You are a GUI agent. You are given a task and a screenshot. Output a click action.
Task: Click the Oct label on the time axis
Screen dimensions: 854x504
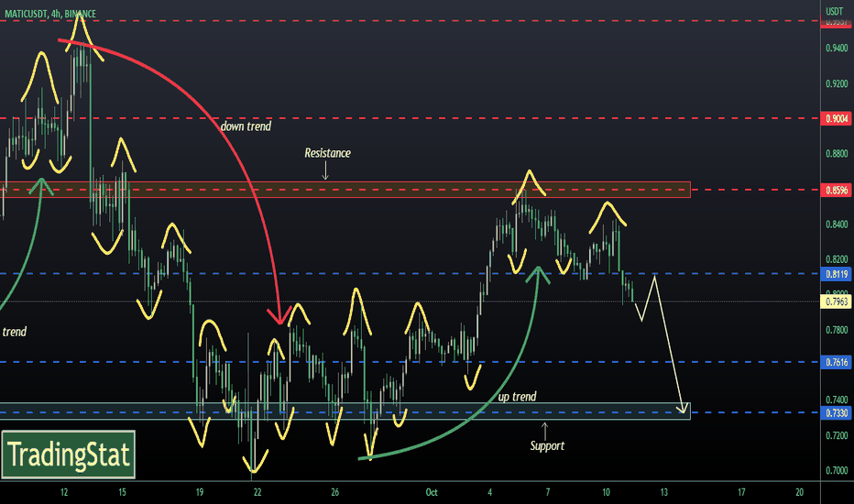coord(432,492)
